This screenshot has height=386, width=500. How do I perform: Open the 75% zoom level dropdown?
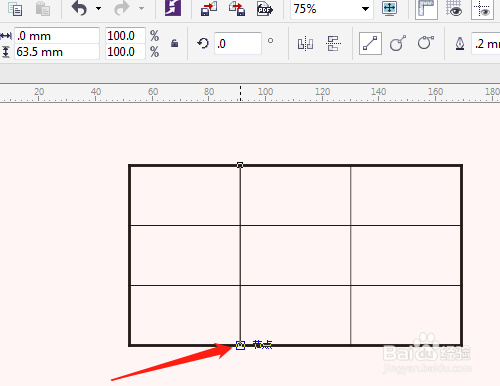click(x=365, y=9)
